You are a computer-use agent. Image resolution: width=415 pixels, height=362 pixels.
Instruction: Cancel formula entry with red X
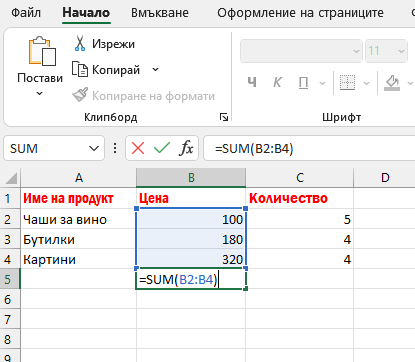point(138,148)
